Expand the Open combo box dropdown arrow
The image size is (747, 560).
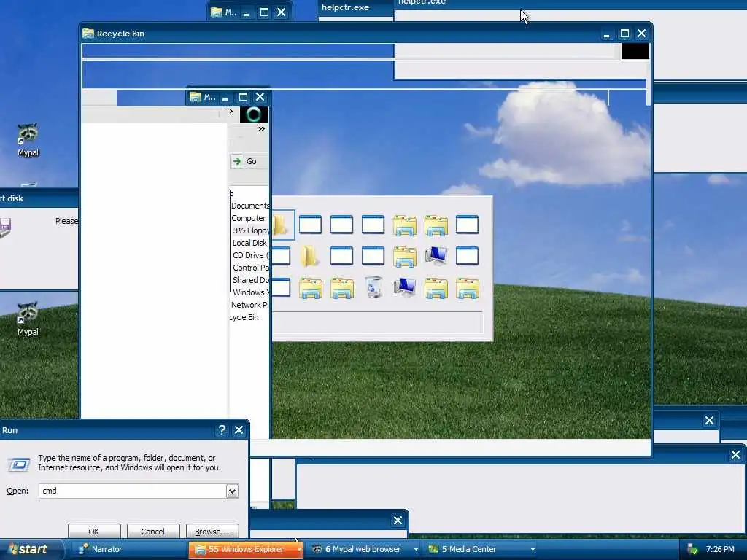point(232,491)
